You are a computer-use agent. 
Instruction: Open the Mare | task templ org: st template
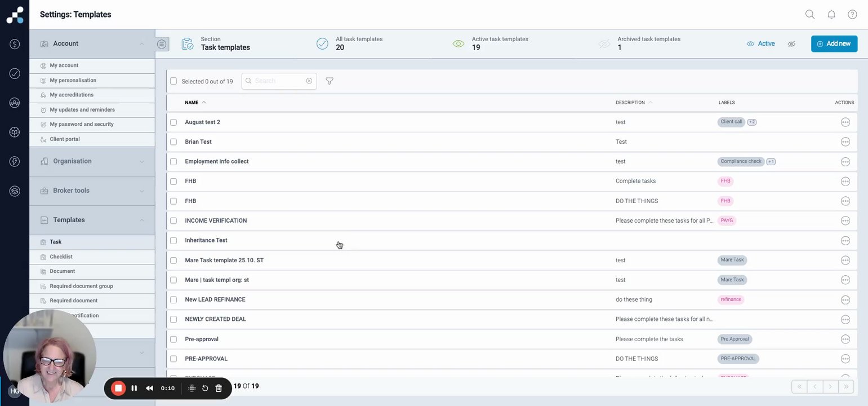coord(217,280)
